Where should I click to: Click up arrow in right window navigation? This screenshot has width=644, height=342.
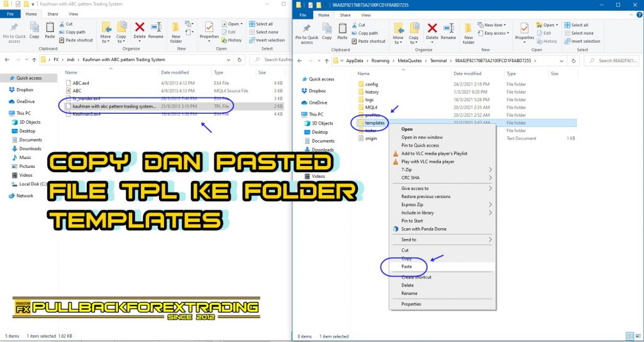tap(326, 61)
